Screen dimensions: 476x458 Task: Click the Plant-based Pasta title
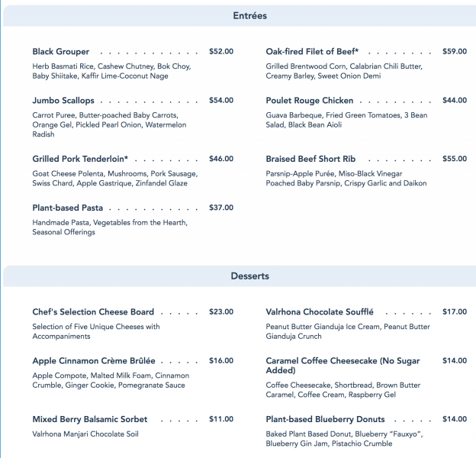68,208
